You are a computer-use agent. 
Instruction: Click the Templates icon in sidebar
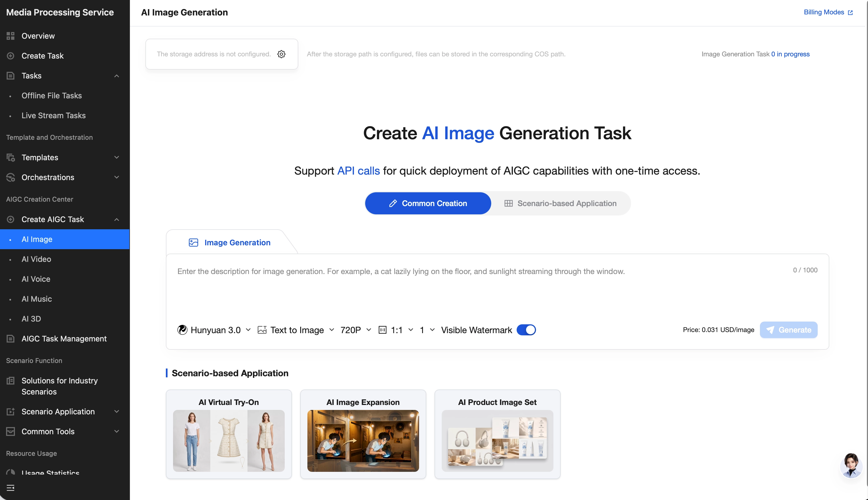click(11, 157)
